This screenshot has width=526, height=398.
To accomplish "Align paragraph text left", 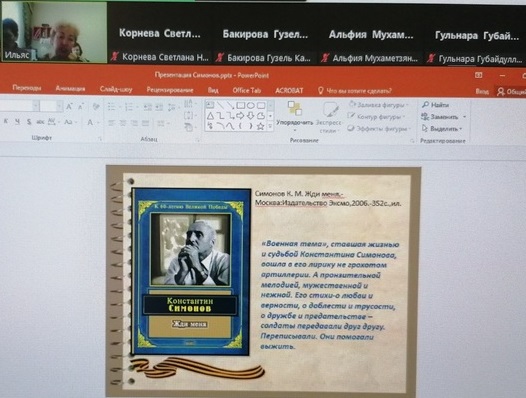I will pos(111,123).
